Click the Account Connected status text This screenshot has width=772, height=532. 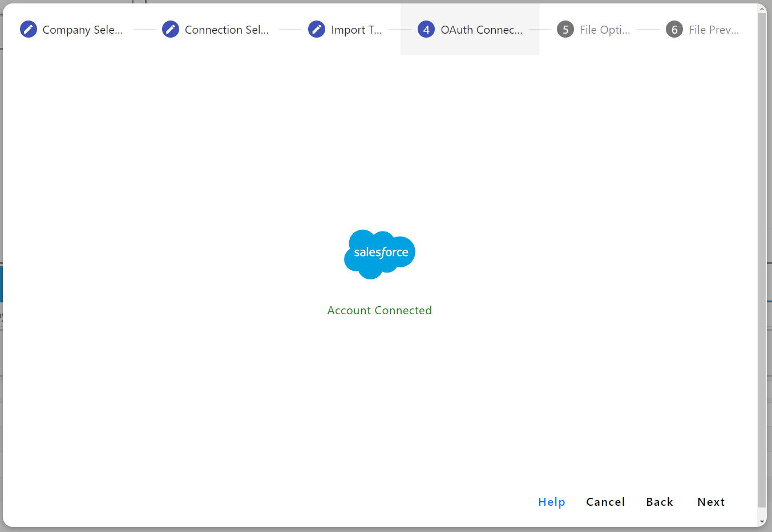tap(379, 310)
